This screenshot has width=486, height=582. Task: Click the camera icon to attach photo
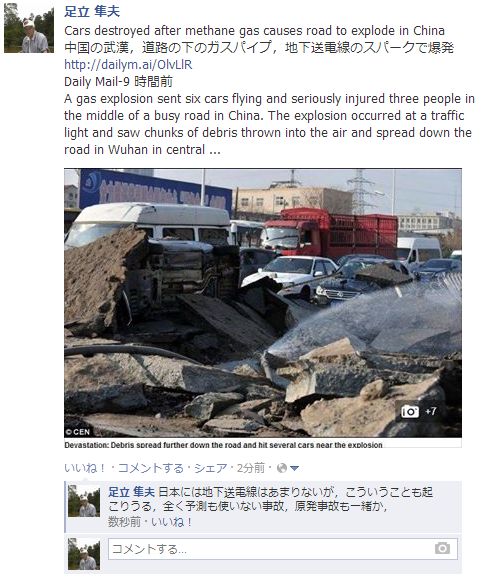click(442, 548)
